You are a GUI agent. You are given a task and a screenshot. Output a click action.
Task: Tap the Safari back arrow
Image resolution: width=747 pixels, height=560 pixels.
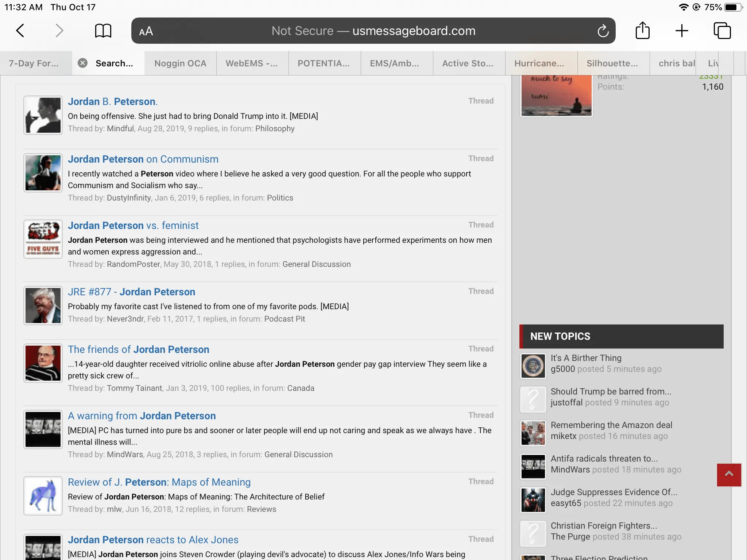coord(20,31)
